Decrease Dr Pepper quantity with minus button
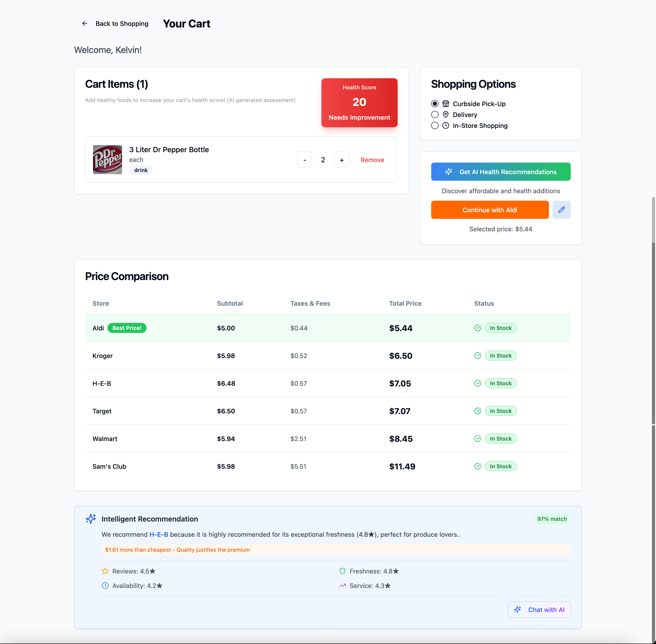This screenshot has width=656, height=644. pyautogui.click(x=304, y=160)
